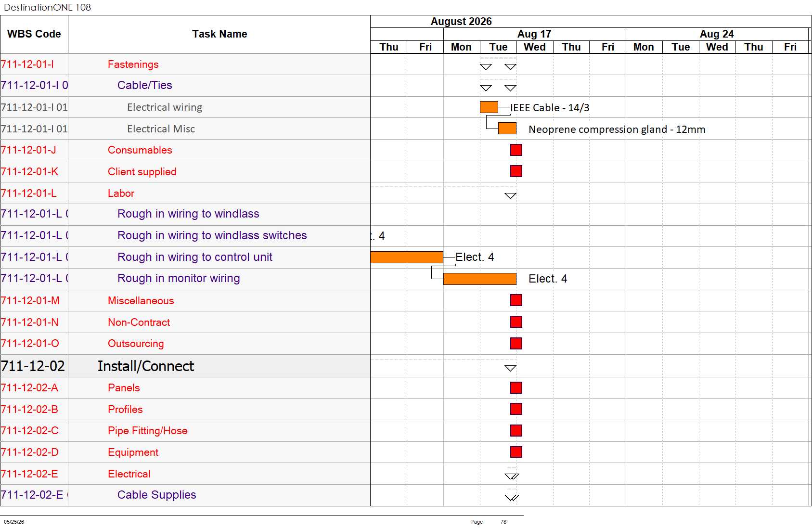The image size is (812, 528).
Task: Select the Cable/Ties task row
Action: coord(185,86)
